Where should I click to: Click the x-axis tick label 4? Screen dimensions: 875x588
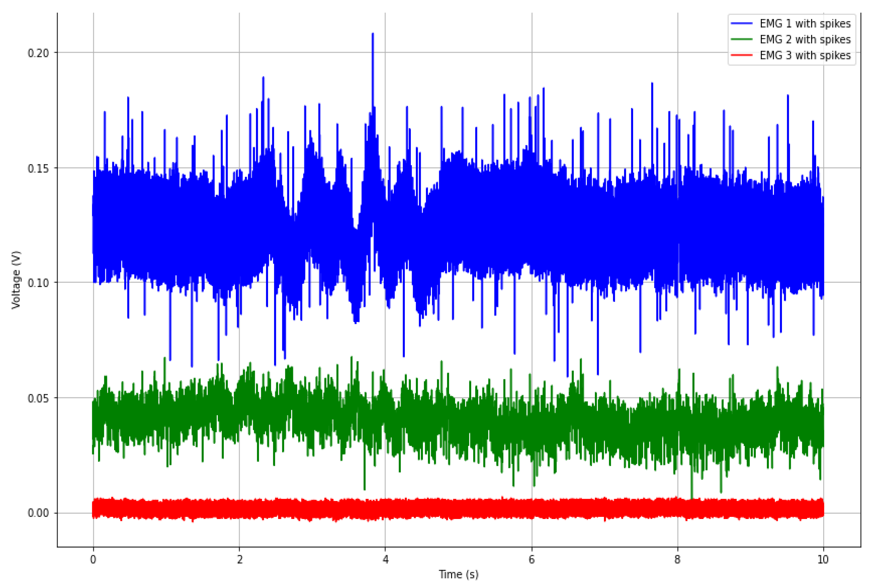tap(385, 559)
